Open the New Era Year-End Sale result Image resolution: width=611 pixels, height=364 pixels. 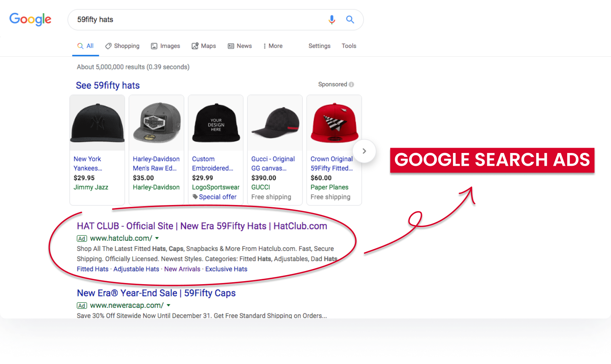pyautogui.click(x=156, y=293)
